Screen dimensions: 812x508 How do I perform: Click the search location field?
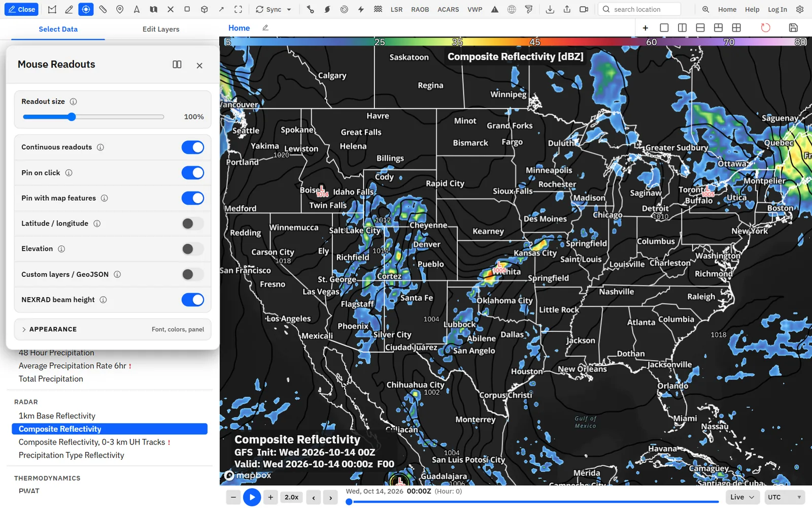[639, 9]
